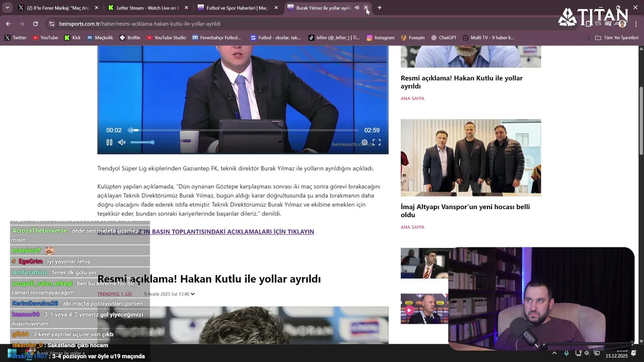Open the Multi TV - 9 haber bookmark
This screenshot has width=644, height=362.
(x=489, y=38)
